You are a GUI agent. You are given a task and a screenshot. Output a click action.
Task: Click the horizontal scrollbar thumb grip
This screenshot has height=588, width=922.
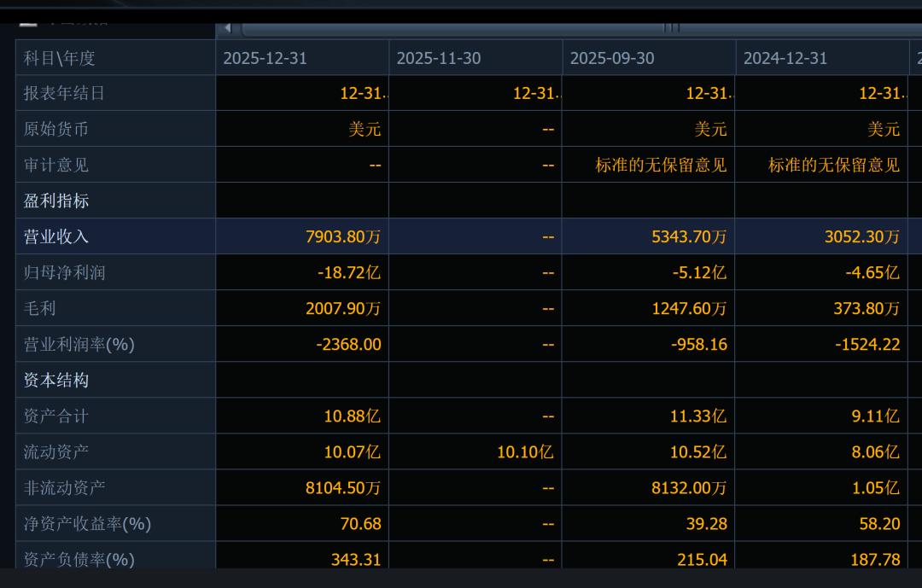tap(672, 28)
